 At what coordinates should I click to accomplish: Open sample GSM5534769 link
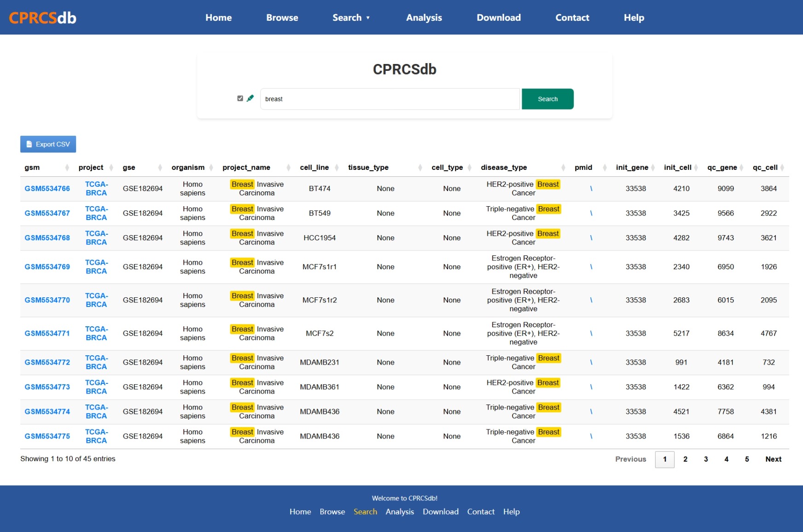click(x=47, y=267)
